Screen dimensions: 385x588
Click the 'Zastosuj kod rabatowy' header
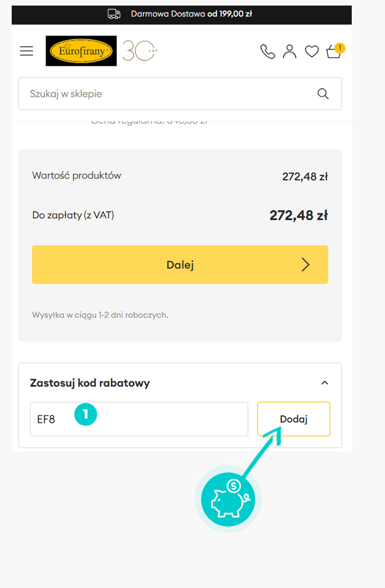pyautogui.click(x=90, y=383)
